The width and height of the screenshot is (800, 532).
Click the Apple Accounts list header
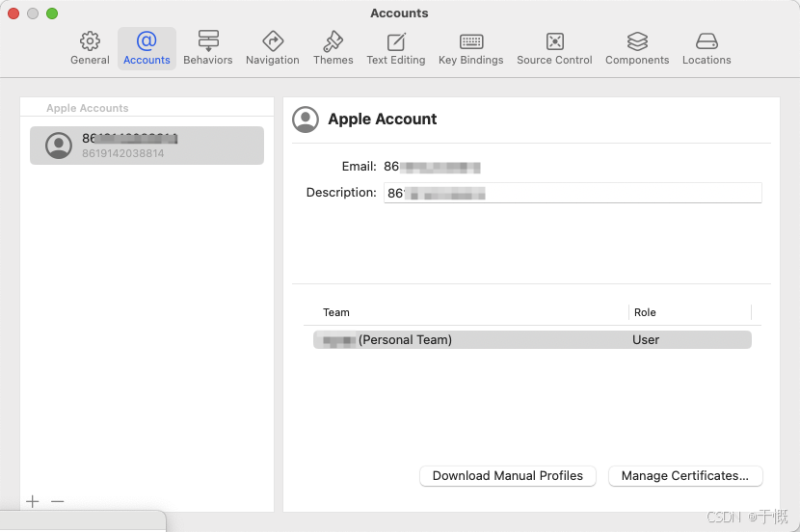pyautogui.click(x=88, y=108)
